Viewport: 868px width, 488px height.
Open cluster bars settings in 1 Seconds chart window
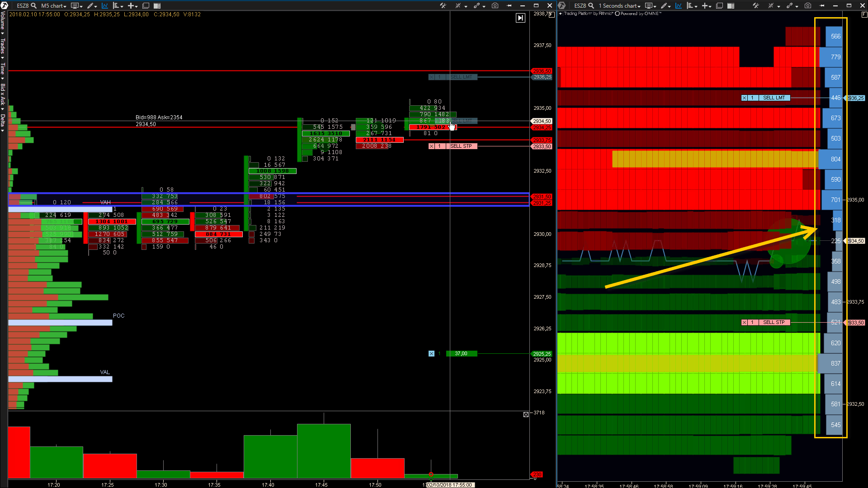[x=690, y=5]
